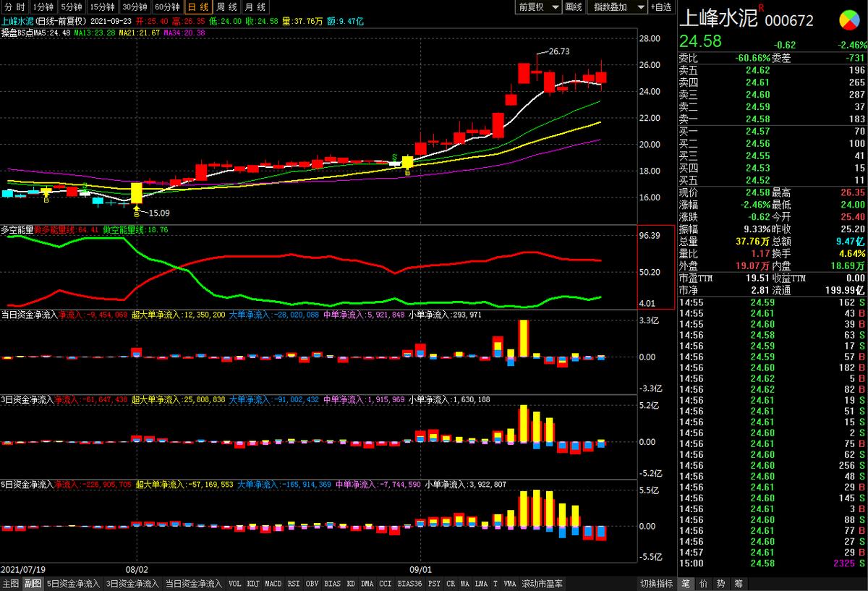Open the colorful pie chart icon
The width and height of the screenshot is (868, 591).
pyautogui.click(x=850, y=20)
